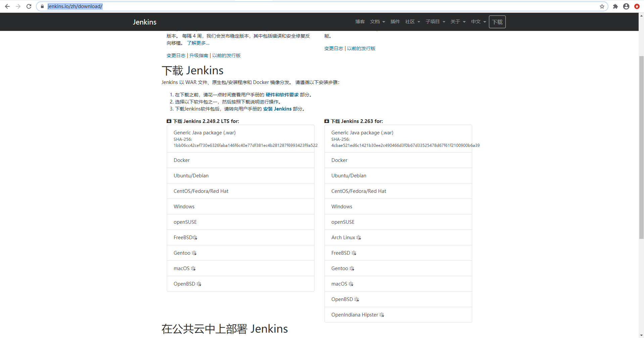Click the download icon beside Jenkins 2.263

click(x=327, y=121)
